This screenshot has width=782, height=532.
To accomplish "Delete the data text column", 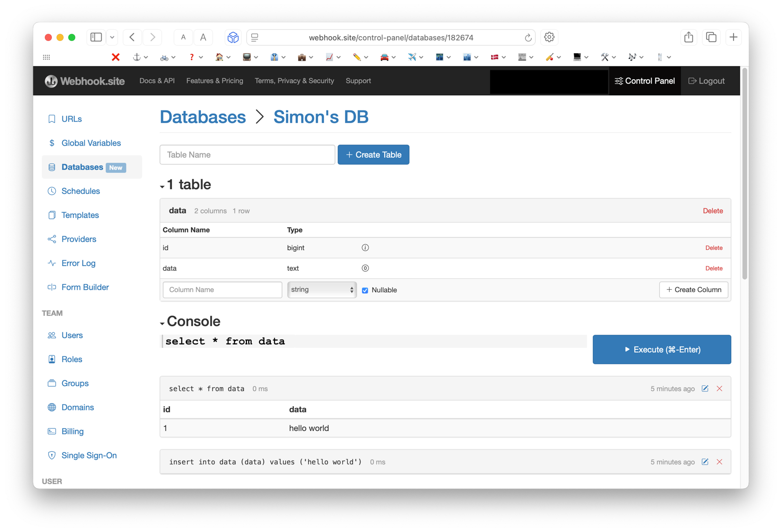I will click(x=714, y=268).
